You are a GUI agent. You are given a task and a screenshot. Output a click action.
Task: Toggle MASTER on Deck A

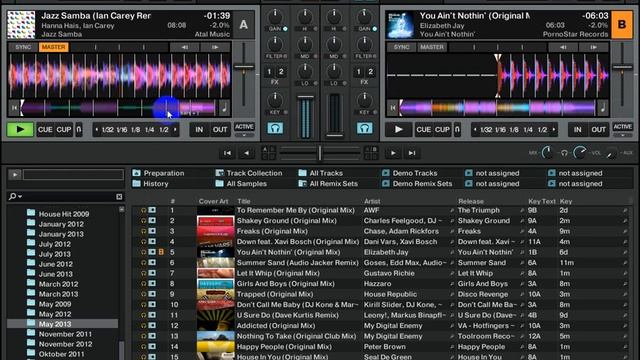53,47
